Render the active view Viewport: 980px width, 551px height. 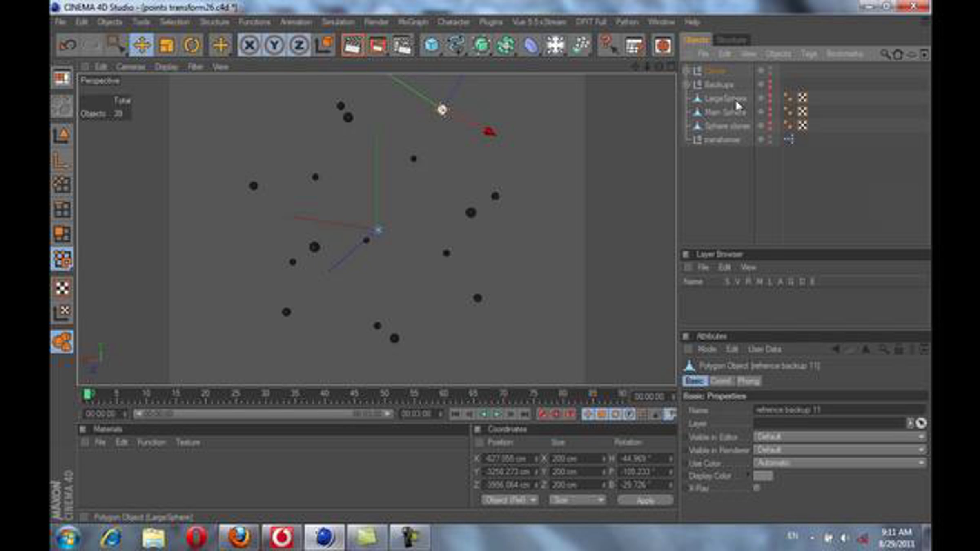pyautogui.click(x=352, y=45)
